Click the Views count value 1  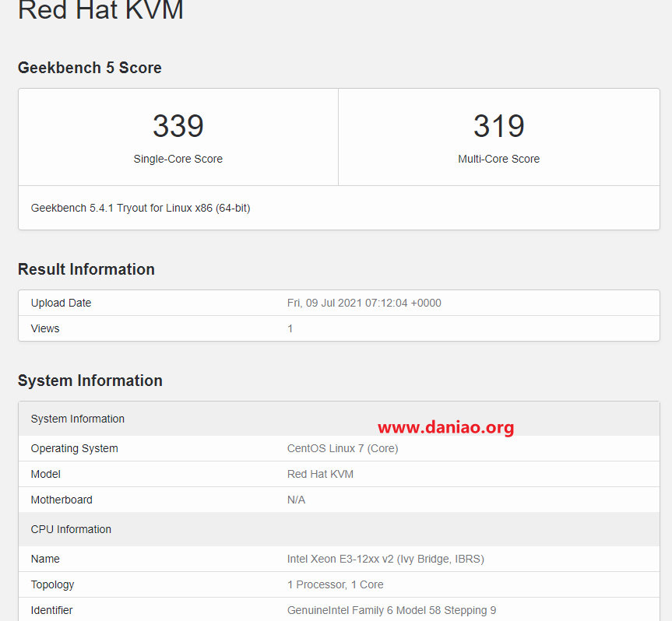(290, 328)
